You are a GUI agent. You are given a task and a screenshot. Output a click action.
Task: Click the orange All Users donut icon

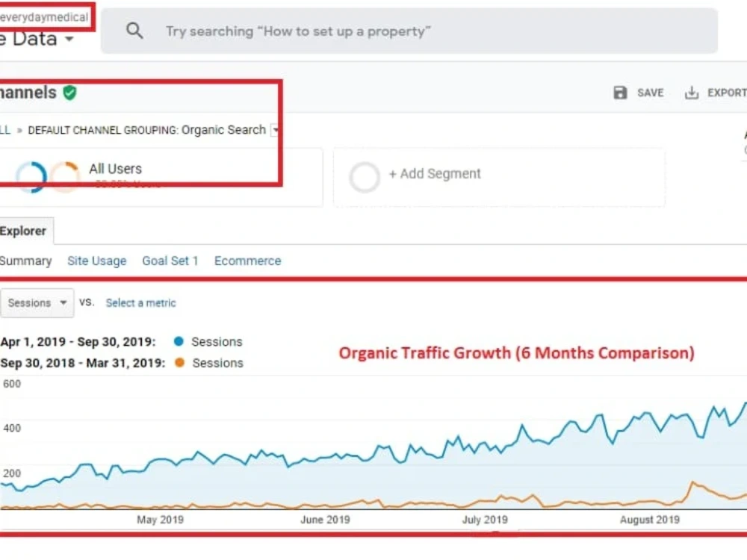65,177
